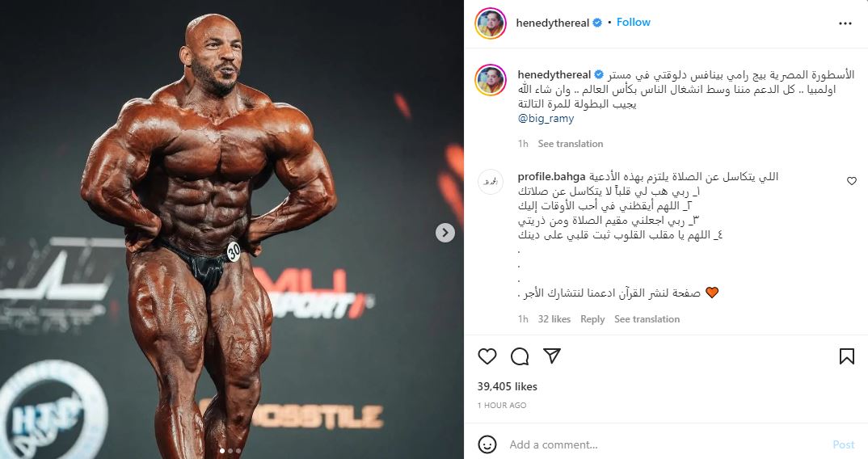Viewport: 868px width, 459px height.
Task: Open emoji picker smiley icon
Action: point(487,444)
